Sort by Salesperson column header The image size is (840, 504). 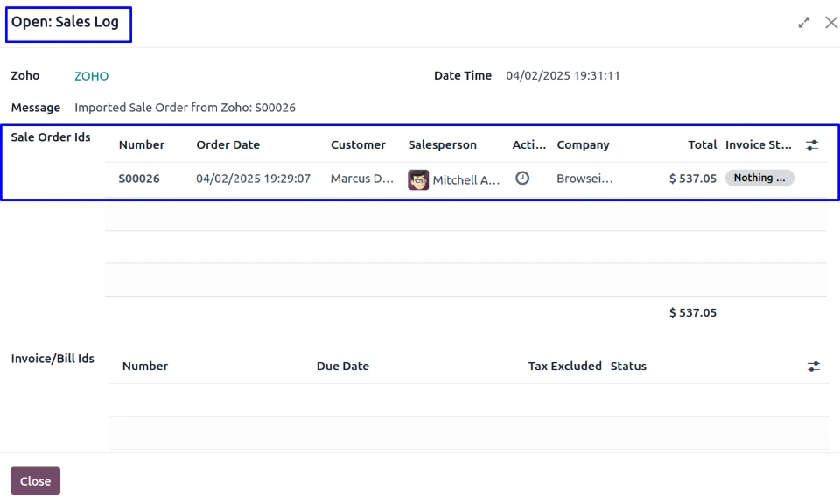tap(443, 145)
